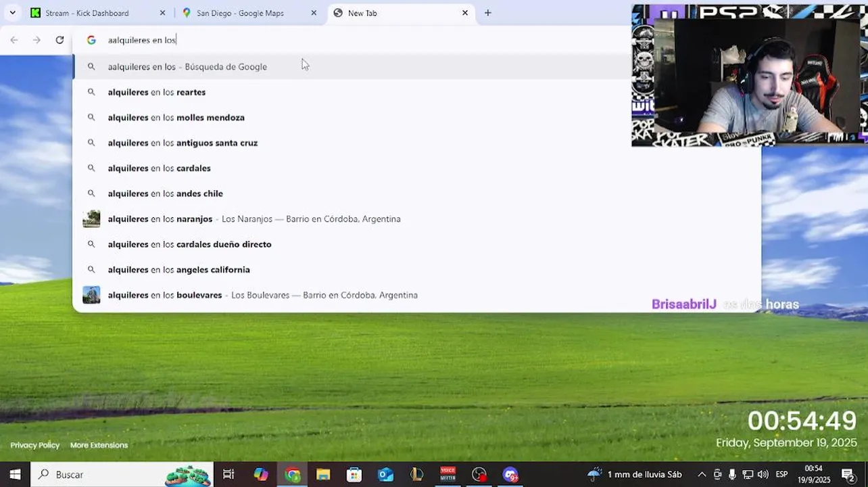Viewport: 868px width, 487px height.
Task: Open Discord from the taskbar
Action: click(510, 474)
